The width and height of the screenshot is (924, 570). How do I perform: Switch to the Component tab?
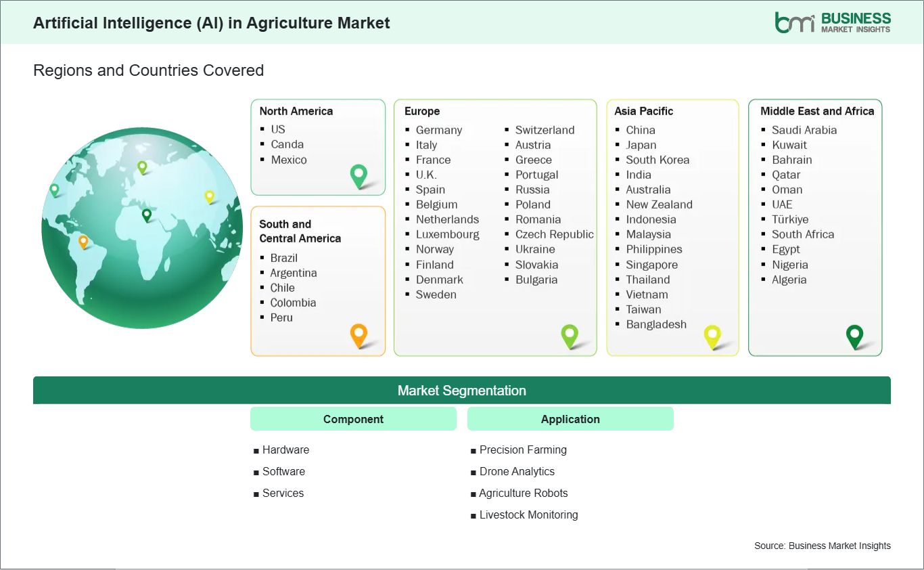[x=353, y=418]
